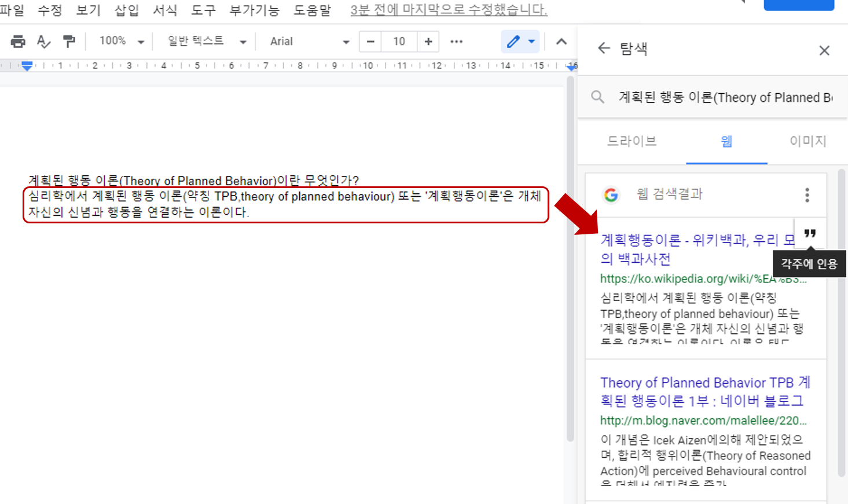Open the 도움말 menu
Image resolution: width=848 pixels, height=504 pixels.
tap(313, 10)
